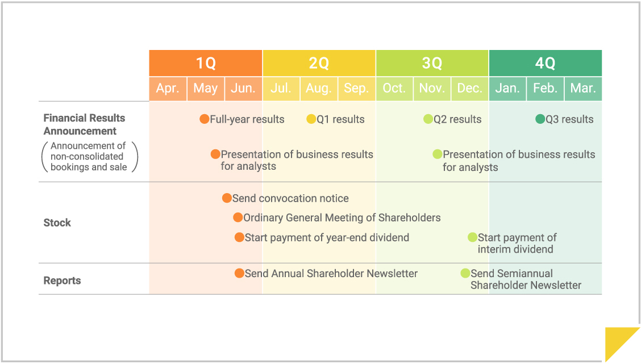This screenshot has width=641, height=364.
Task: Click the Sep. month cell
Action: [356, 89]
